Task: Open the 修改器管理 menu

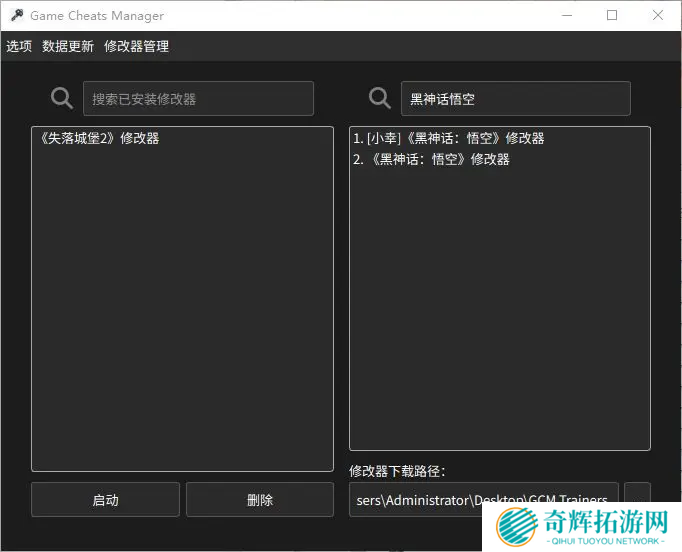Action: pos(136,46)
